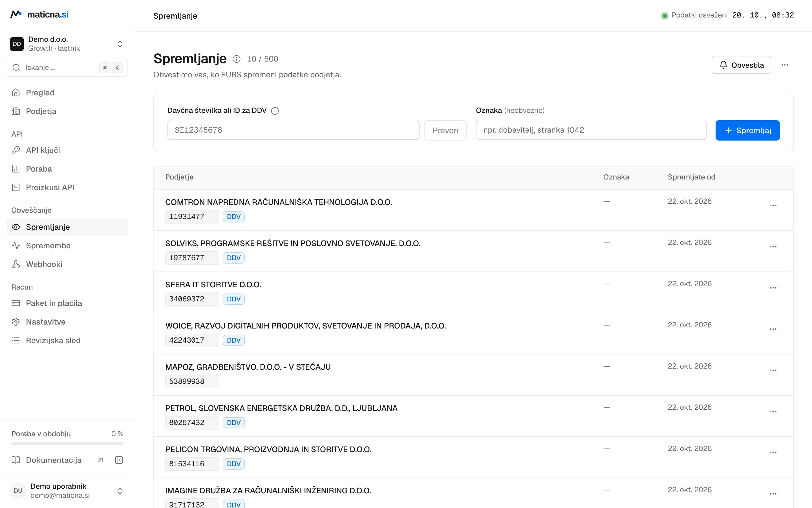Click tax number 53899938
This screenshot has width=812, height=508.
(192, 381)
